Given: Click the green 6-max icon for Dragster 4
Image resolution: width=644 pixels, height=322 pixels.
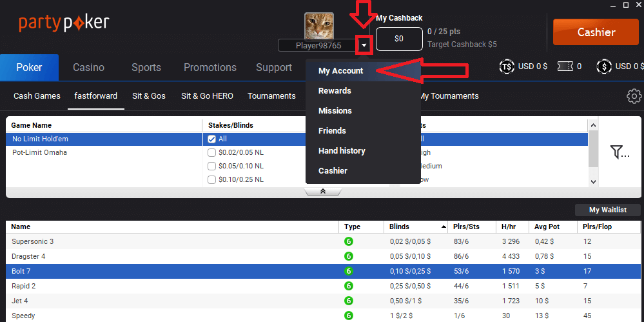Looking at the screenshot, I should [349, 256].
